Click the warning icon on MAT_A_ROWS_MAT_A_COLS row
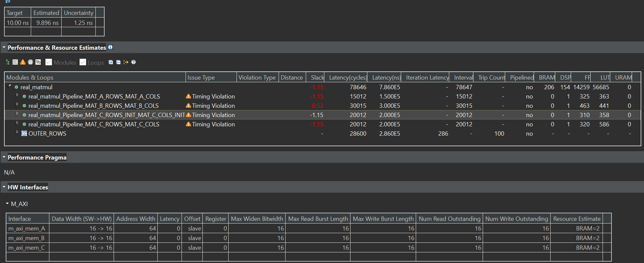 [188, 96]
